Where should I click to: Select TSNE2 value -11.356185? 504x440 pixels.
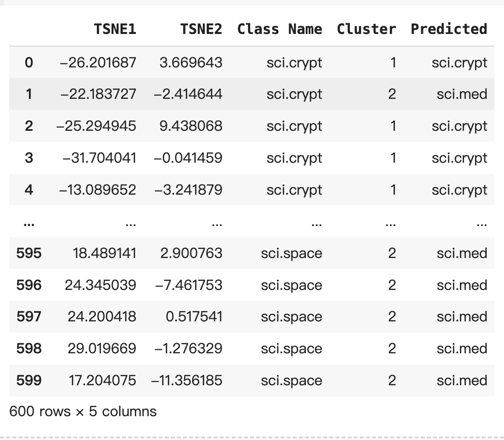pyautogui.click(x=187, y=381)
